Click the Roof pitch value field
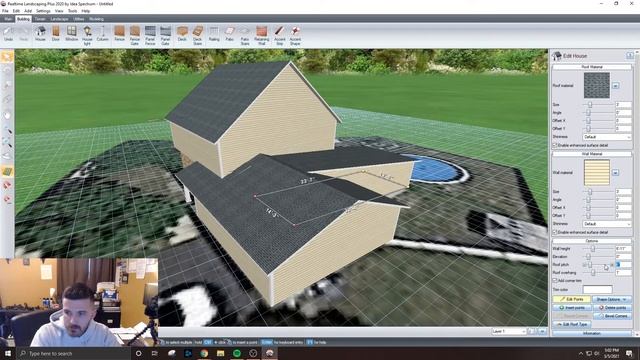 623,264
